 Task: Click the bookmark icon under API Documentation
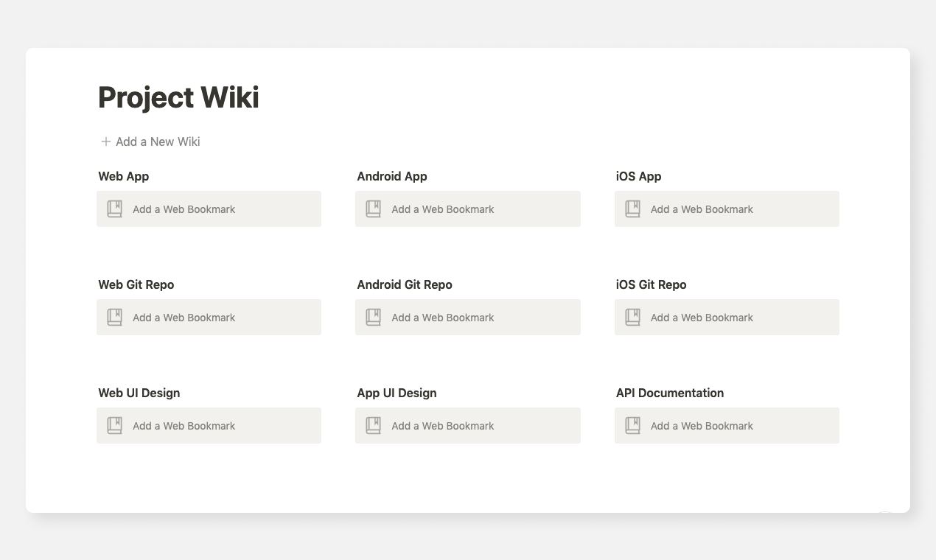pyautogui.click(x=632, y=425)
